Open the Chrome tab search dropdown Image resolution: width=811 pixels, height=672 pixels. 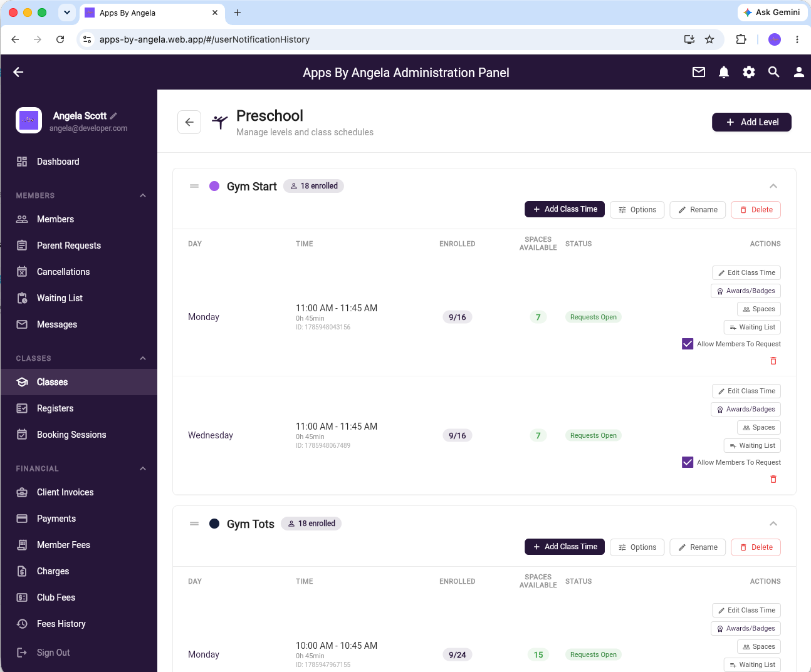pyautogui.click(x=67, y=13)
